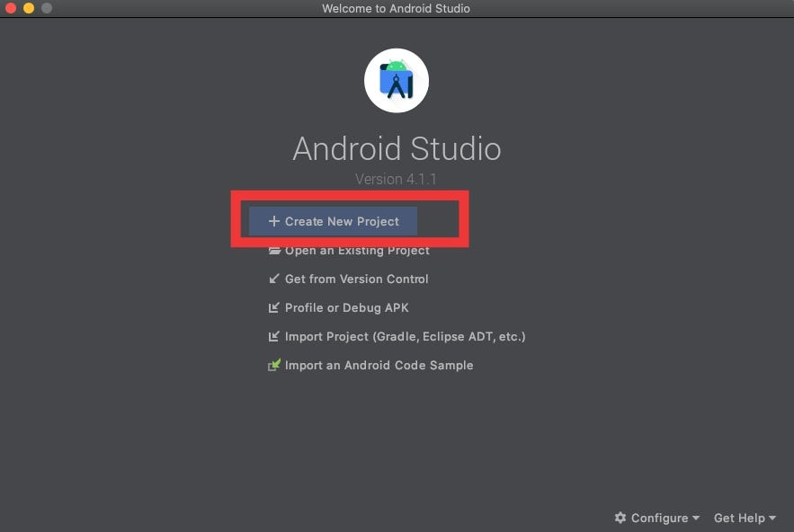This screenshot has height=532, width=794.
Task: Click the gear icon next to Configure
Action: pos(620,518)
